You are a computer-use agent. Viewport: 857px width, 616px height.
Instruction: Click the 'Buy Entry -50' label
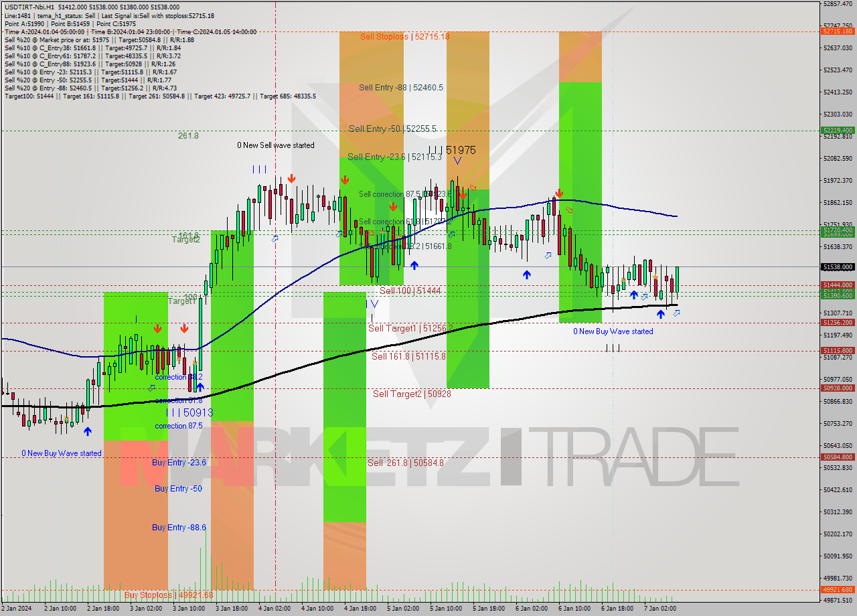tap(178, 489)
